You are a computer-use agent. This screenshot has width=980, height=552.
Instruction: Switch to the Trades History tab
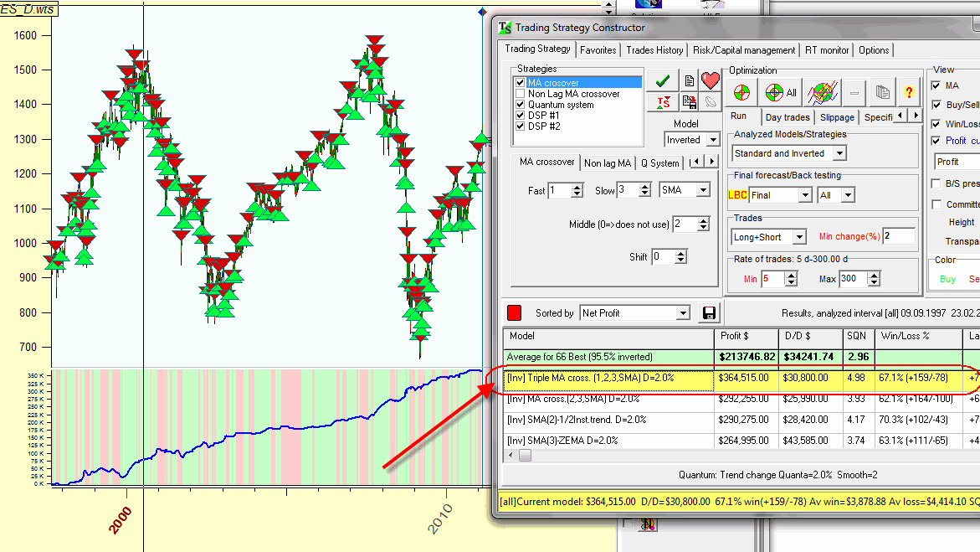(654, 49)
